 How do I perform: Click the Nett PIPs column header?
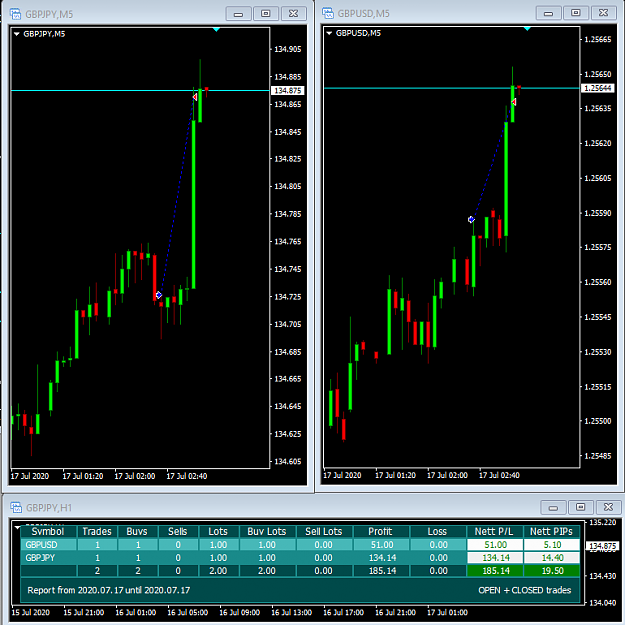point(551,531)
